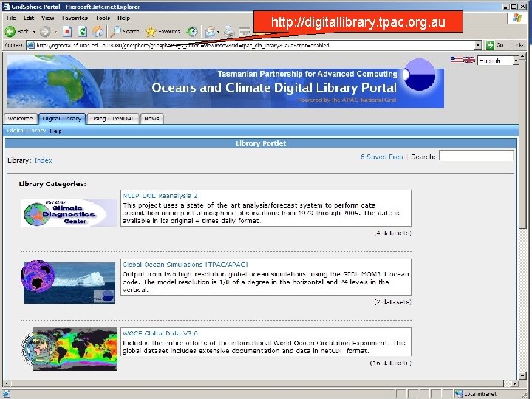532x399 pixels.
Task: Click the Forward arrow icon
Action: 45,32
